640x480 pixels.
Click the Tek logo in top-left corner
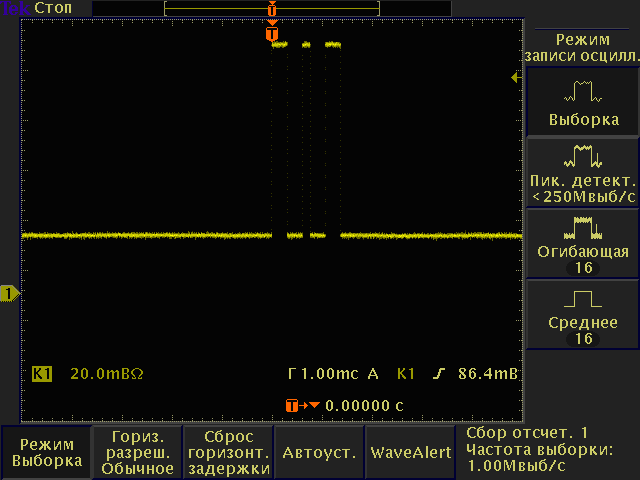pyautogui.click(x=14, y=8)
